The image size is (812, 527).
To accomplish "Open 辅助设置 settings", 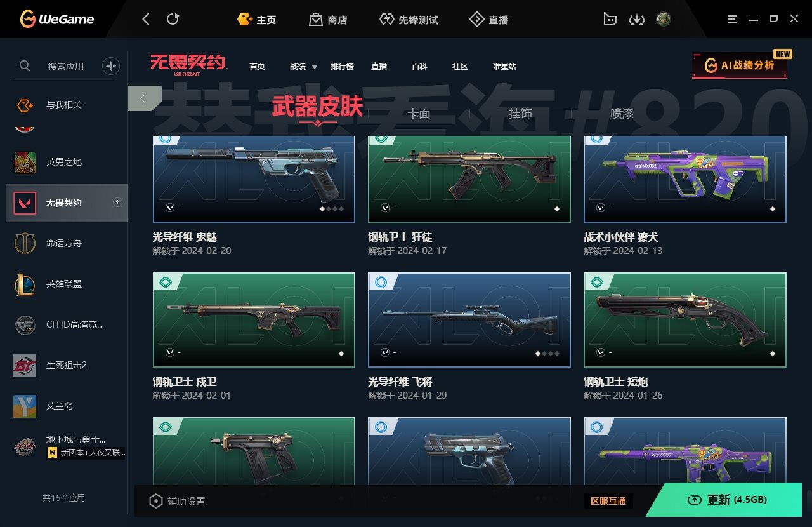I will click(177, 501).
